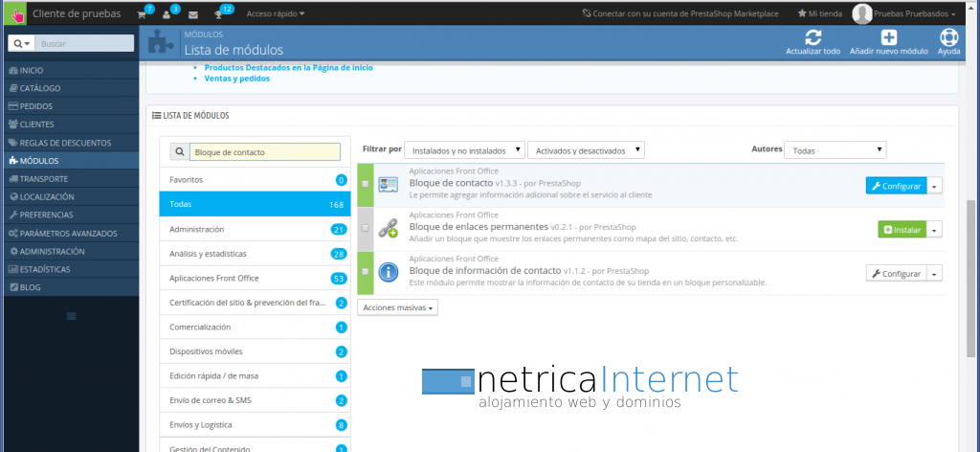Open Productos Destacados en la Página de inicio link
This screenshot has width=980, height=452.
[x=289, y=68]
